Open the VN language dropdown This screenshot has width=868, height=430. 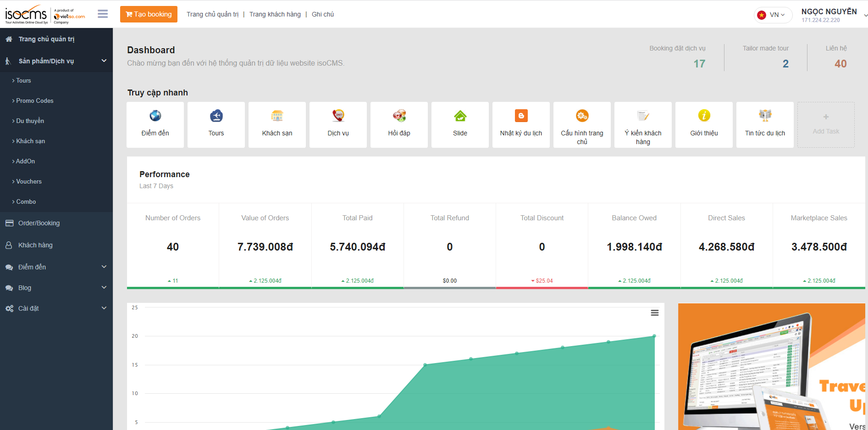[773, 15]
